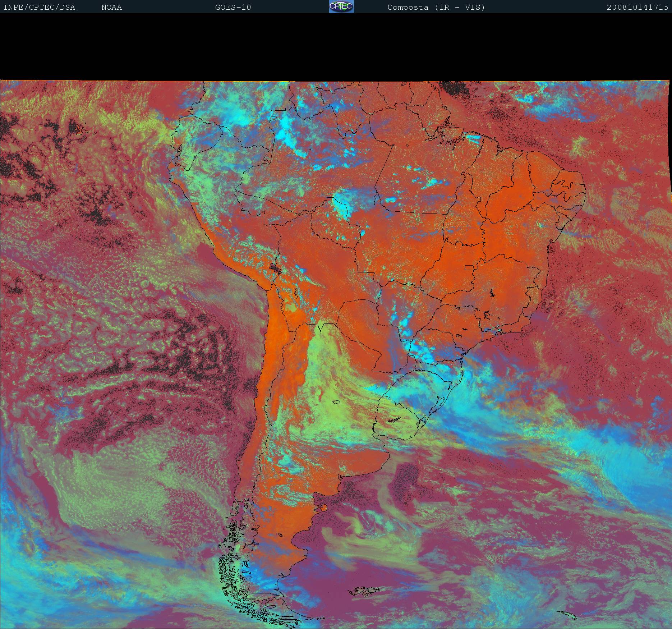The height and width of the screenshot is (629, 672).
Task: Click the INPE/CPTEC/DSA header label
Action: coord(39,7)
